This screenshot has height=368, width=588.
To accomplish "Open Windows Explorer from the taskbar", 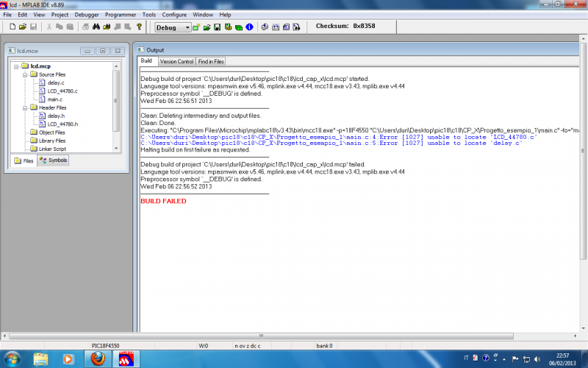I will click(x=40, y=359).
